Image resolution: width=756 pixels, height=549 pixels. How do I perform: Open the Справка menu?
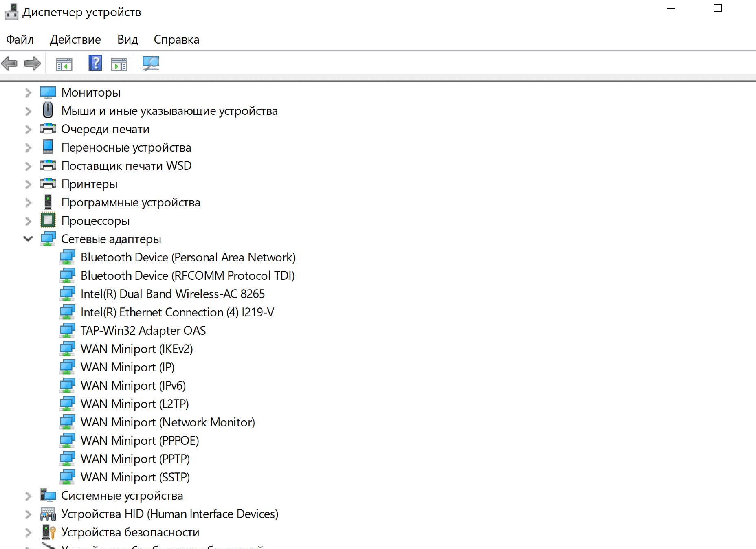[176, 40]
